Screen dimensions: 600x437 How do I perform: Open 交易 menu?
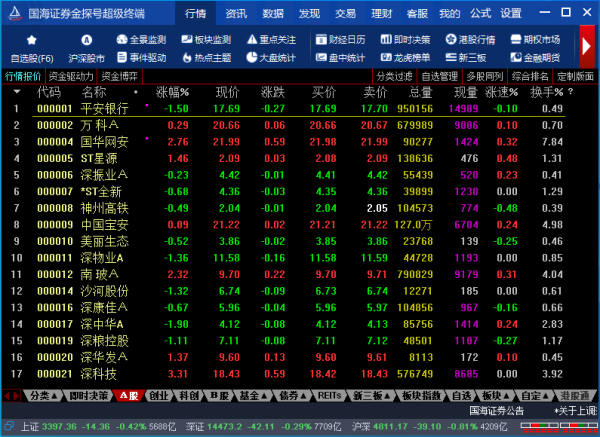(x=345, y=13)
